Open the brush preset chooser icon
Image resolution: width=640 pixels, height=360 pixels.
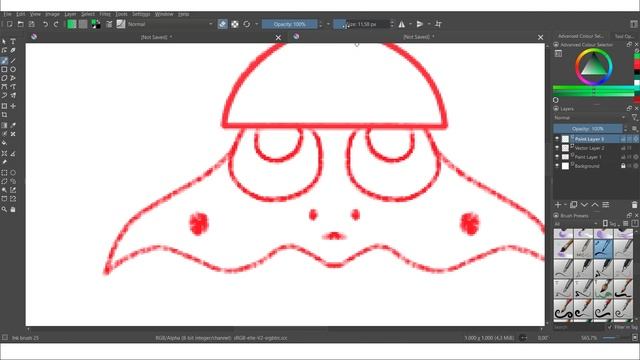(121, 24)
